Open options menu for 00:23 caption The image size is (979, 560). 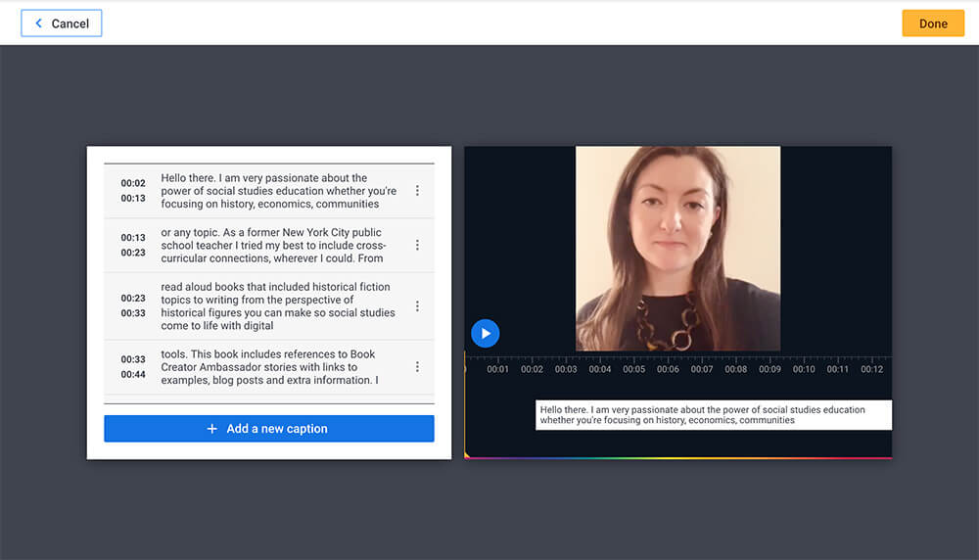point(417,306)
